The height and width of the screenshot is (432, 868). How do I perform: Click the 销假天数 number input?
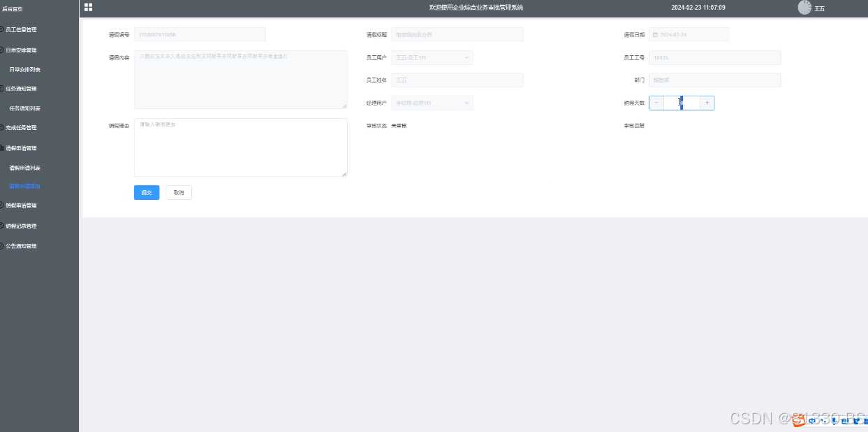(x=682, y=103)
